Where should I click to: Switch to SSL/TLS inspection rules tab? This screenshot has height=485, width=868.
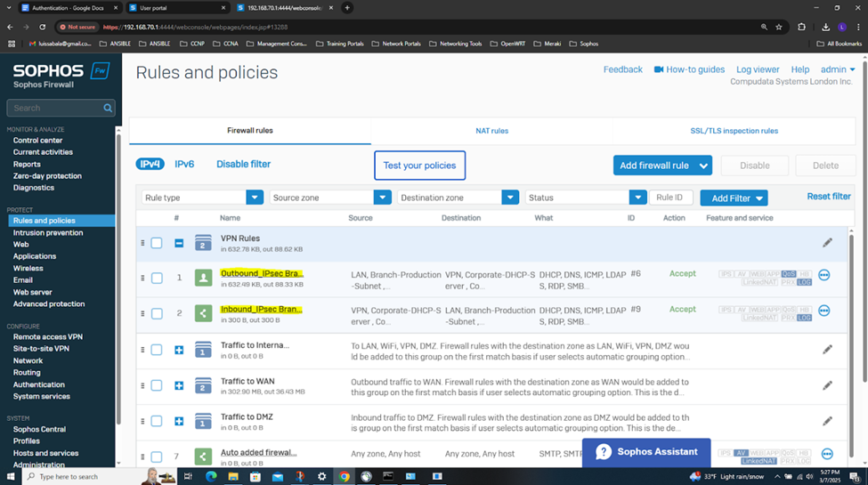pos(734,131)
